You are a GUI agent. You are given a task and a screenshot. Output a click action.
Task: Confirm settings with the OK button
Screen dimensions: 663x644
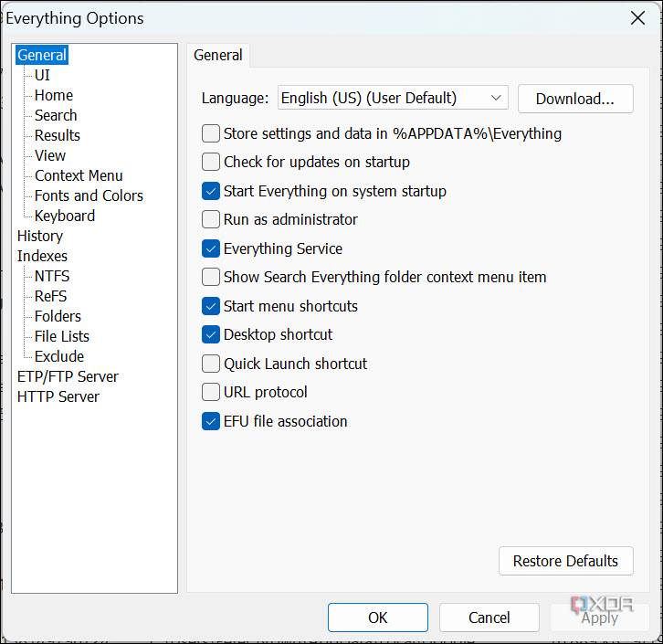(377, 618)
